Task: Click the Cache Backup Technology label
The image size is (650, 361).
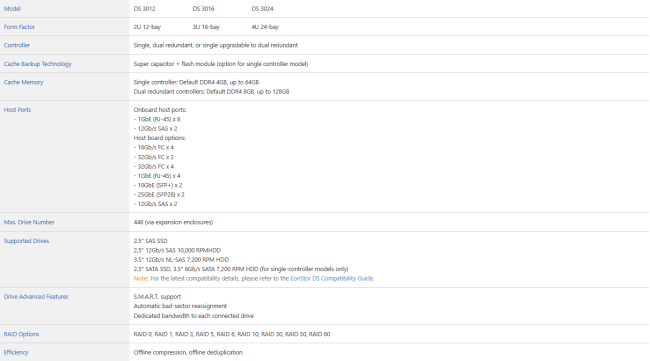Action: (x=37, y=64)
